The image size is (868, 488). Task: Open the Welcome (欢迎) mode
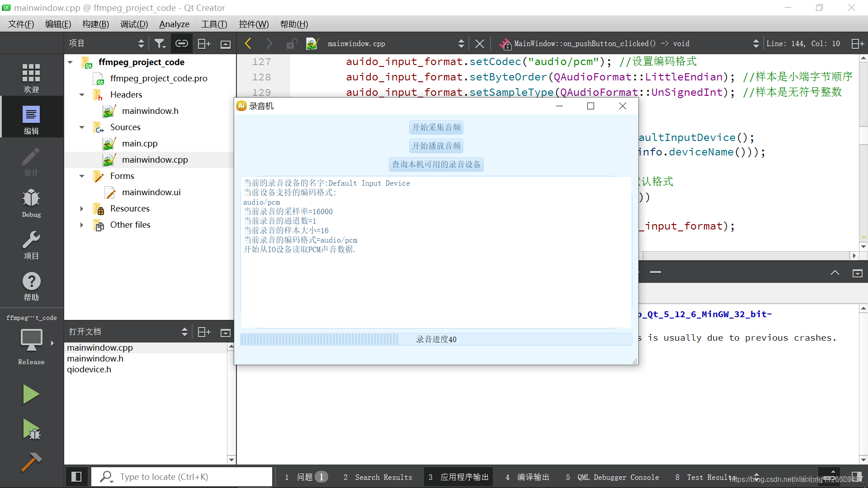[x=31, y=78]
